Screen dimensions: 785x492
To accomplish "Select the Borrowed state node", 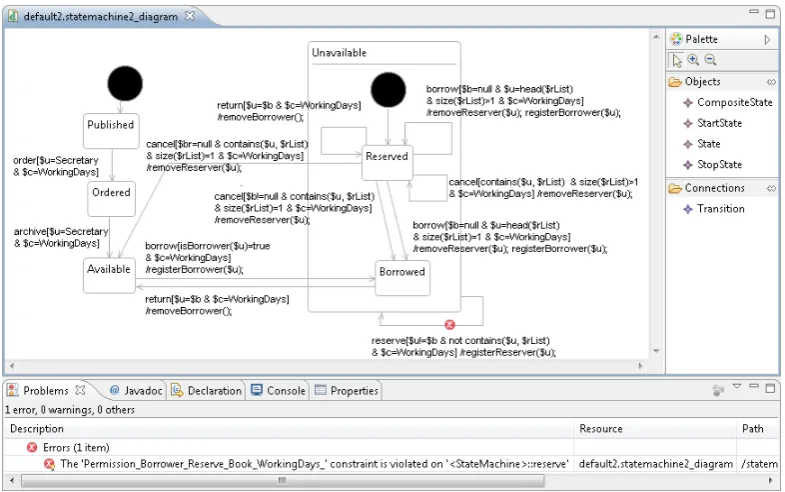I will tap(403, 278).
